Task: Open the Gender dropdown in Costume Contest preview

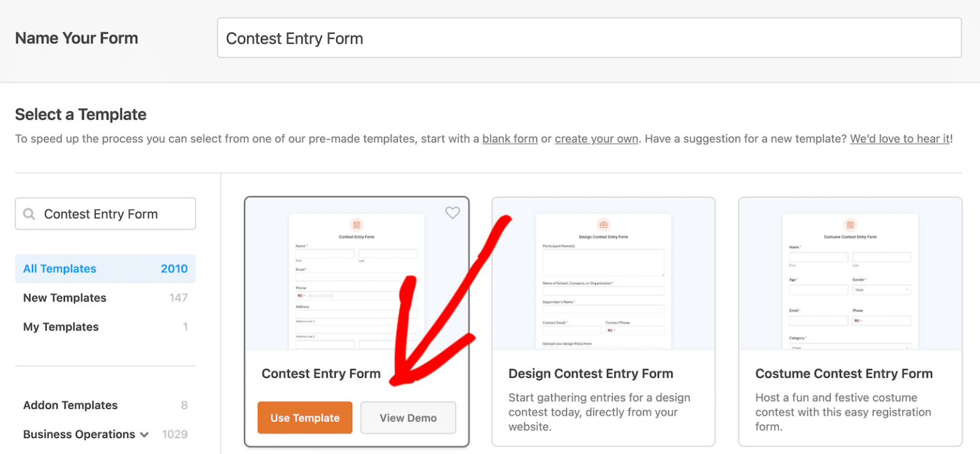Action: [x=882, y=290]
